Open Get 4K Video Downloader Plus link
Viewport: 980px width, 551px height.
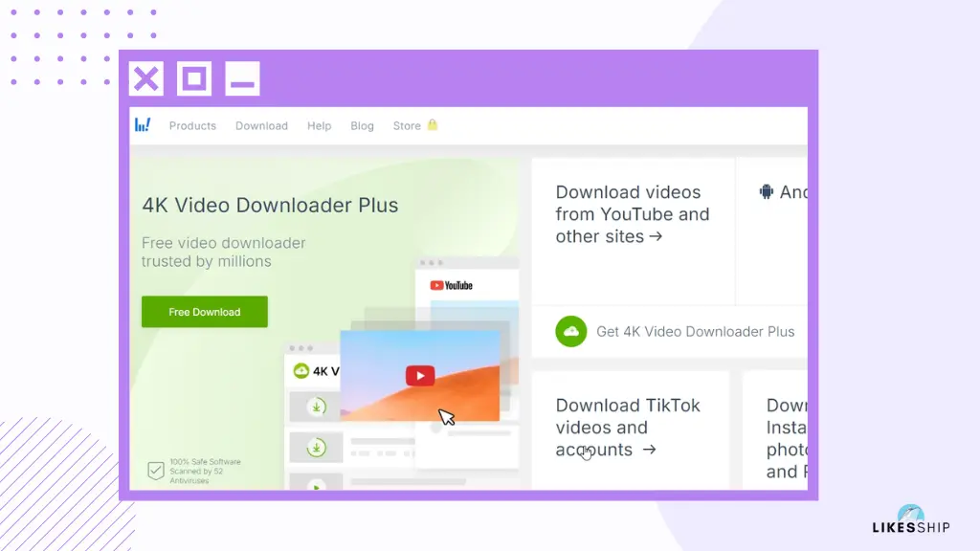(x=695, y=332)
